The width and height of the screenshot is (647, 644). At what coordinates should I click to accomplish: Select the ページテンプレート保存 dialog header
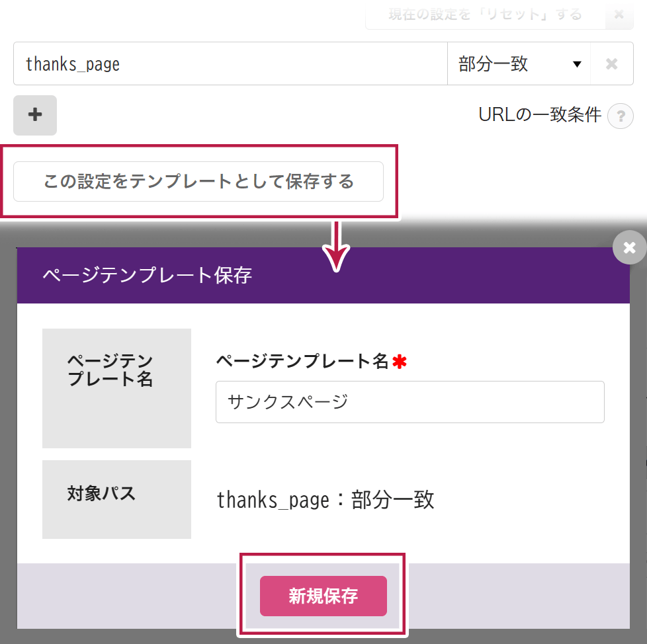(x=323, y=275)
